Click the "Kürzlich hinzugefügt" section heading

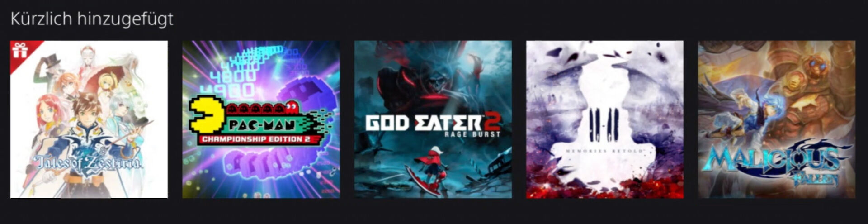click(92, 19)
